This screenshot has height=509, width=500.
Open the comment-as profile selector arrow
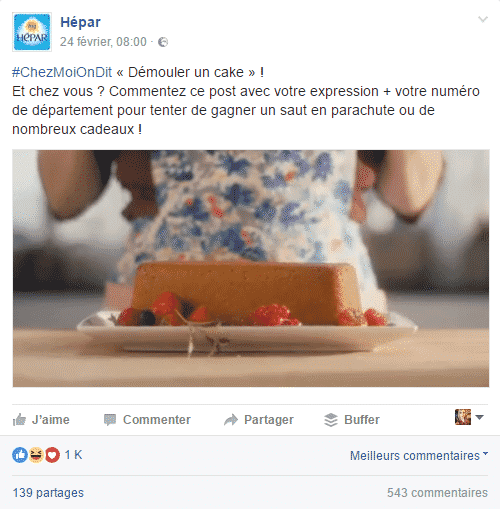tap(479, 417)
